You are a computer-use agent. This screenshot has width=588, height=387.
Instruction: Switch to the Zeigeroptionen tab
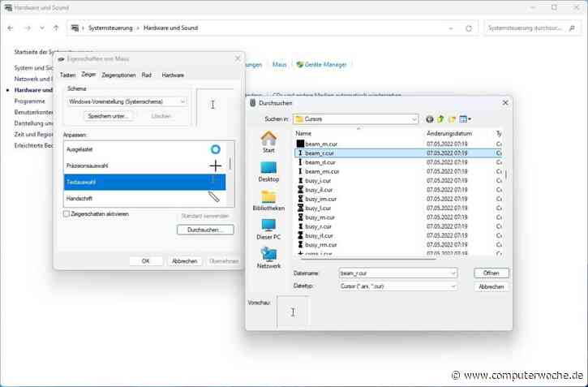[x=118, y=75]
